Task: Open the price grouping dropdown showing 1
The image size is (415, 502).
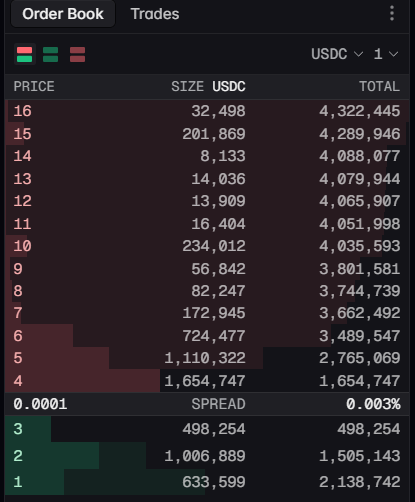Action: 386,54
